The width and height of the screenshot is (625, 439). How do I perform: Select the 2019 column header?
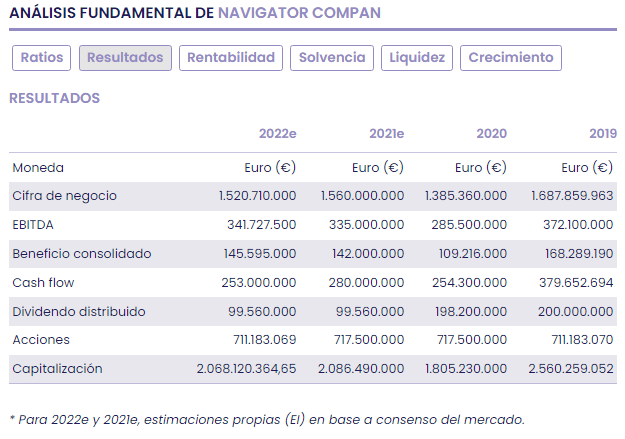602,133
